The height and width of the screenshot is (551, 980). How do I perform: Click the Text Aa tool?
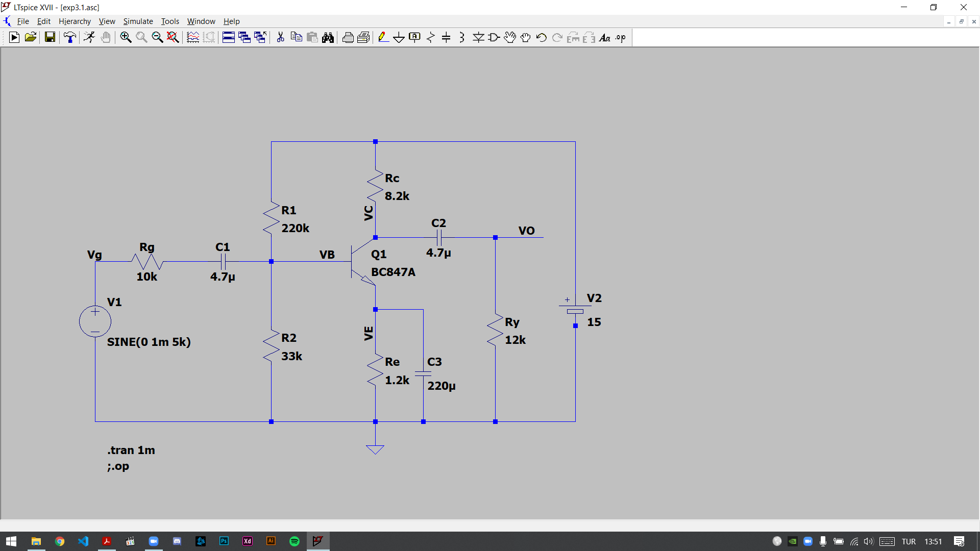(x=605, y=37)
